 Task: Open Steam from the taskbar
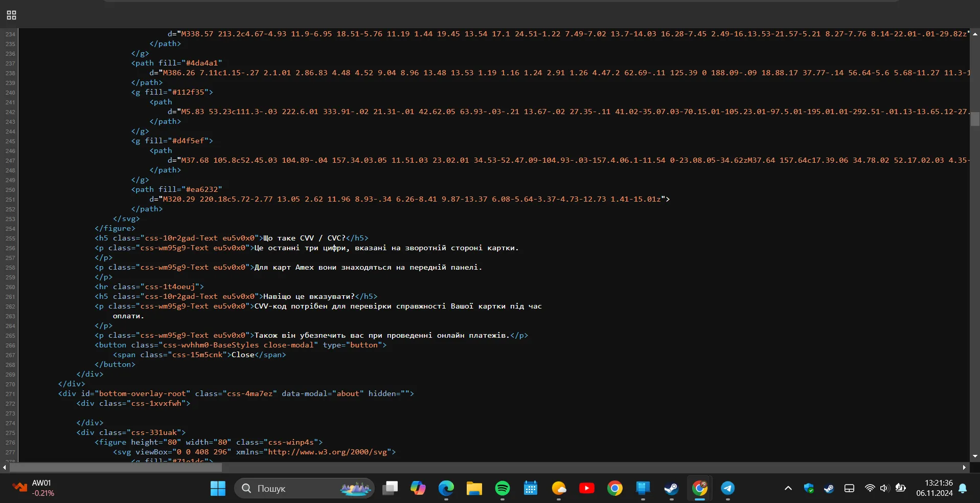pos(671,489)
